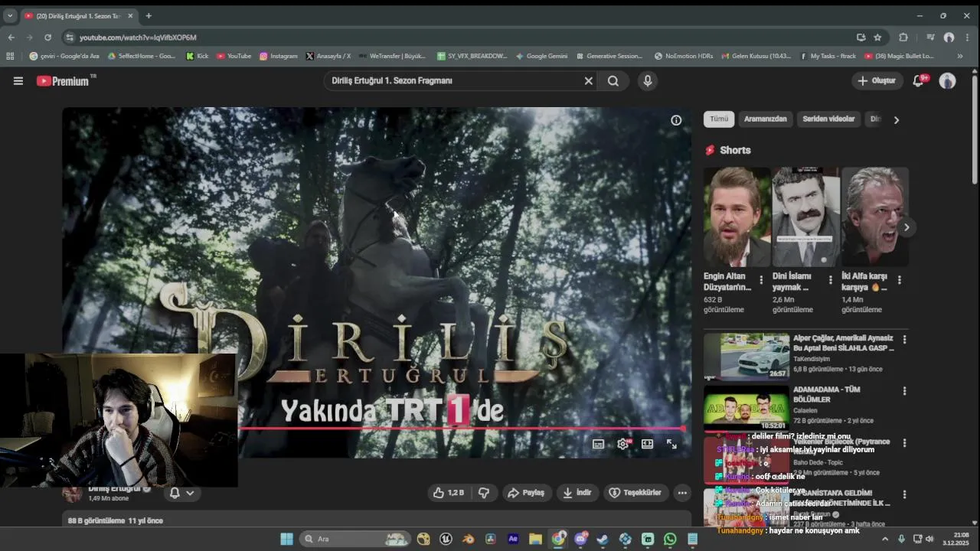Select the Aramanızdan filter chip
980x551 pixels.
point(765,119)
